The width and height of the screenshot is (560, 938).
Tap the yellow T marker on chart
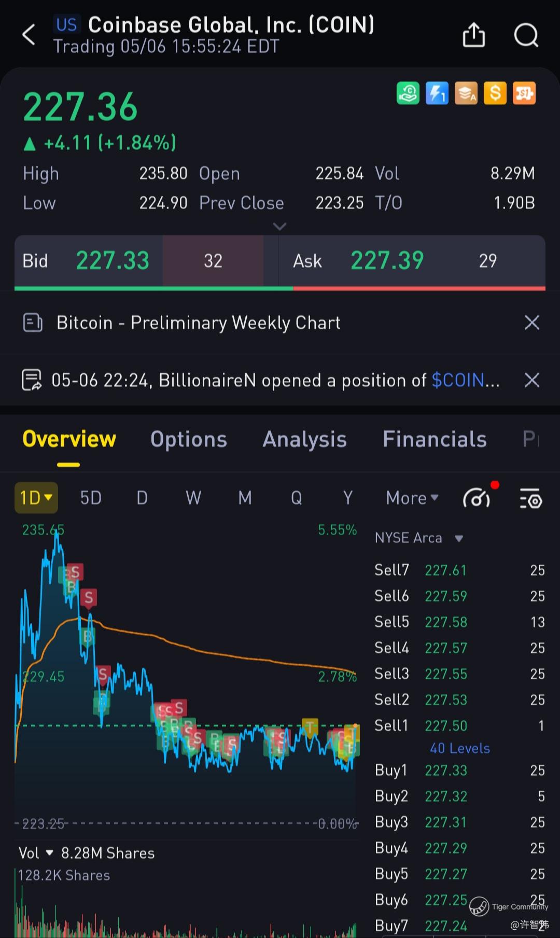(x=310, y=727)
